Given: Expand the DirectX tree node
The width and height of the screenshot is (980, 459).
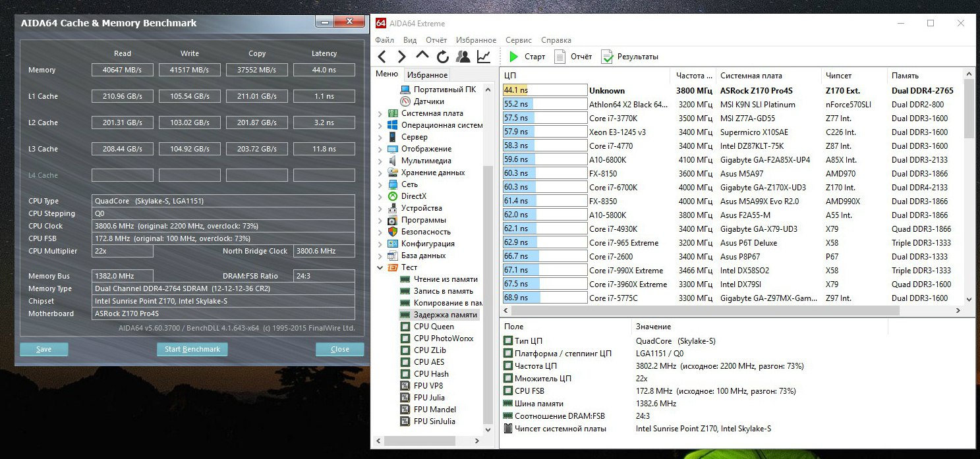Looking at the screenshot, I should pos(380,196).
